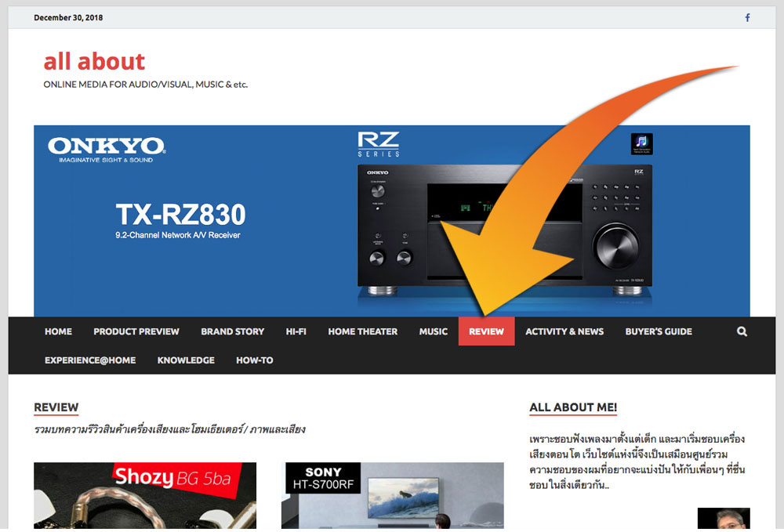Go to BUYER'S GUIDE

[x=659, y=331]
